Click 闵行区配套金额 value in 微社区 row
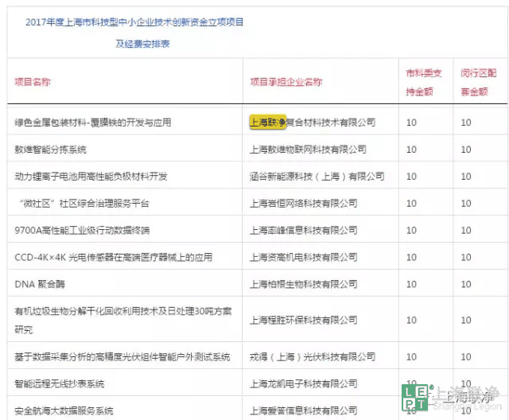The width and height of the screenshot is (509, 420). pyautogui.click(x=466, y=203)
